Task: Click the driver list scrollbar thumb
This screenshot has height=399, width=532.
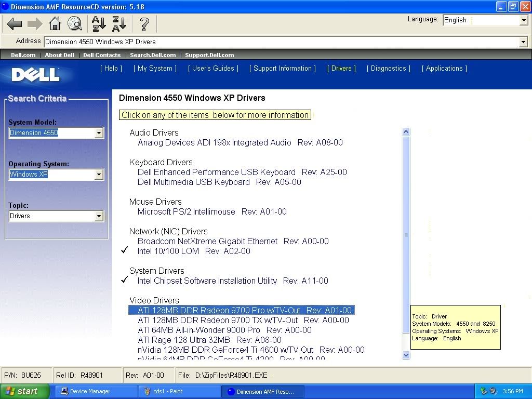Action: pos(406,235)
